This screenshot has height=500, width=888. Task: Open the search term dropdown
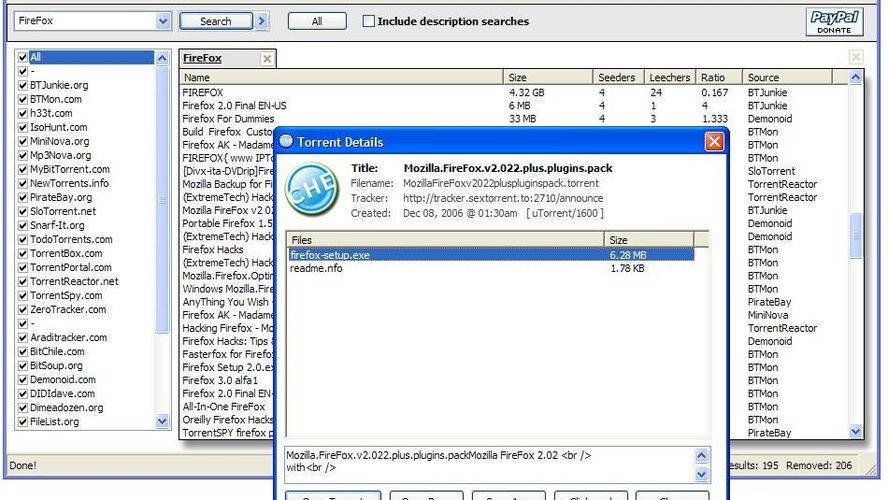[x=163, y=22]
